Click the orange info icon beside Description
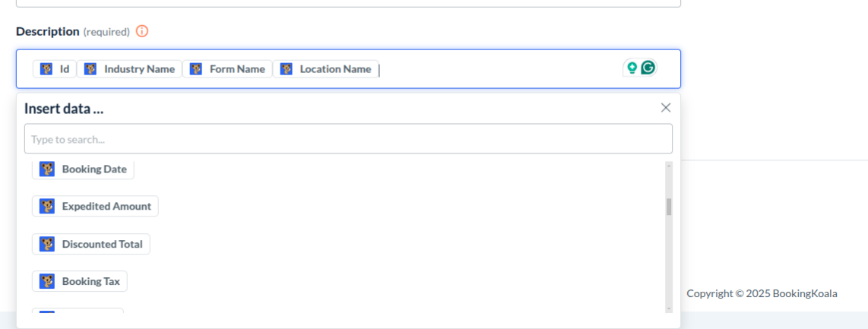 click(x=142, y=31)
